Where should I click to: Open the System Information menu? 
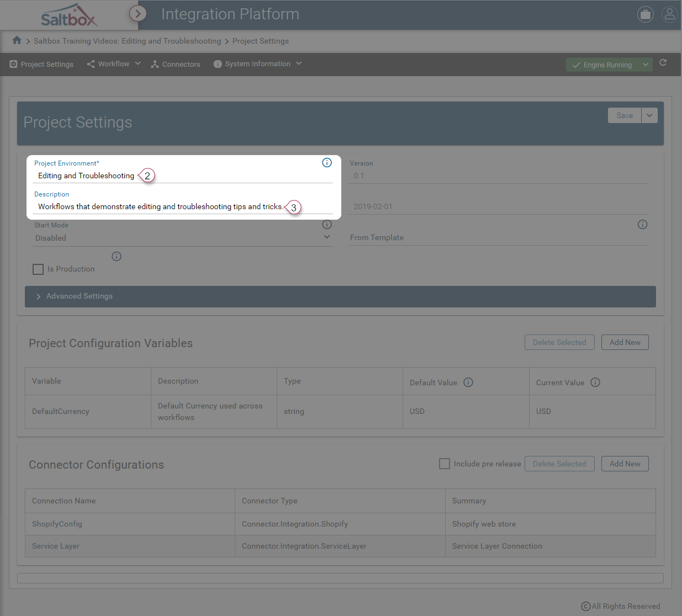click(x=257, y=64)
